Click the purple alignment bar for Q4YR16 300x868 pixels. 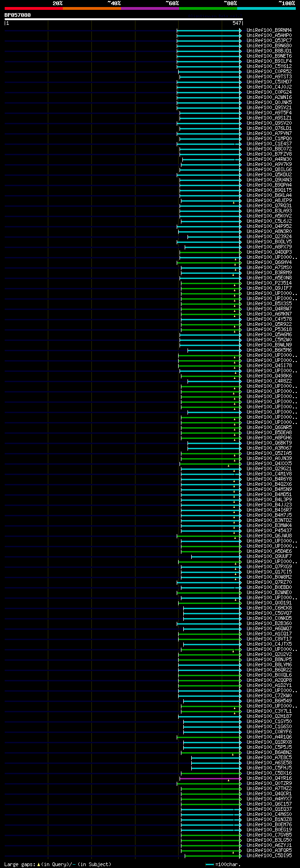(x=210, y=778)
